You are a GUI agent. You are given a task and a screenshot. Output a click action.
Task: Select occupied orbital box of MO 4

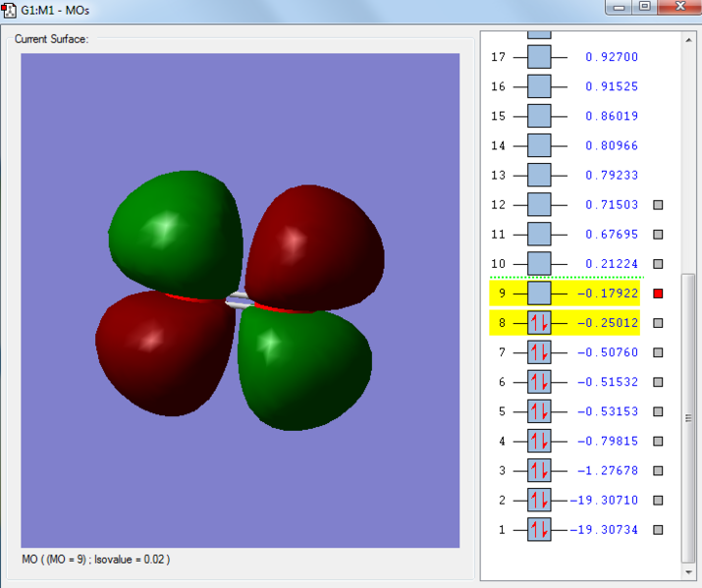(539, 441)
